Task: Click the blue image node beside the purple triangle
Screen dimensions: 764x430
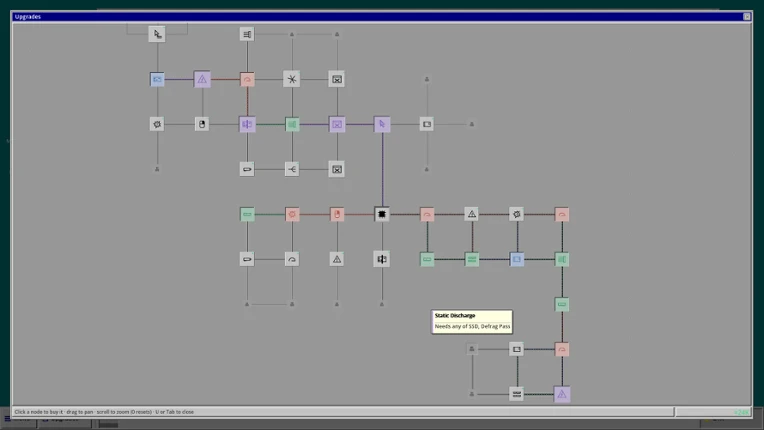Action: coord(157,79)
